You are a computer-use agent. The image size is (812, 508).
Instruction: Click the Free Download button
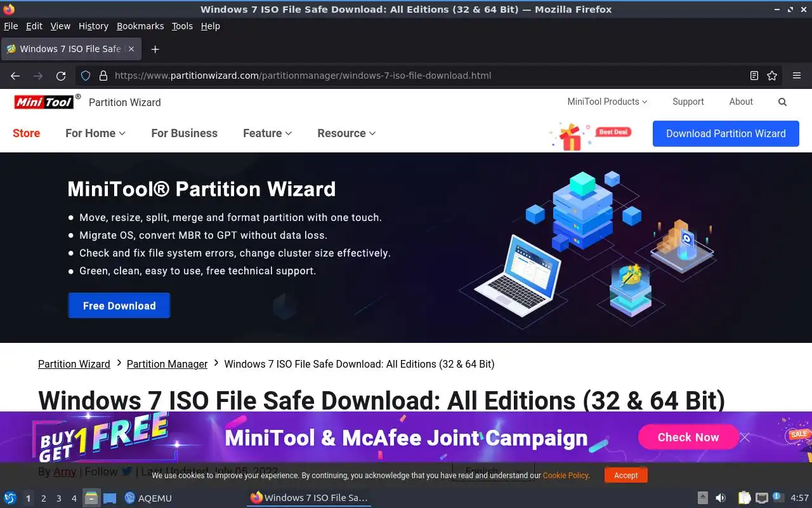point(119,305)
